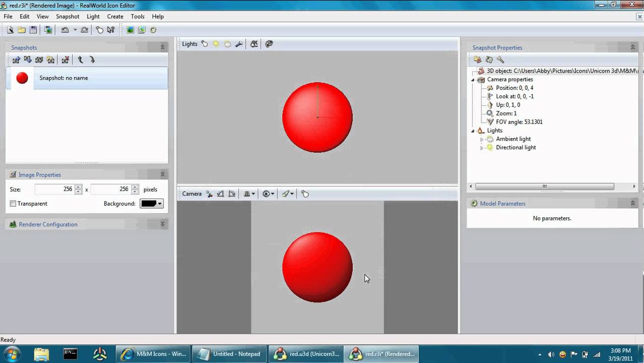The height and width of the screenshot is (363, 644).
Task: Switch to Untitled - Notepad in the taskbar
Action: coord(229,353)
